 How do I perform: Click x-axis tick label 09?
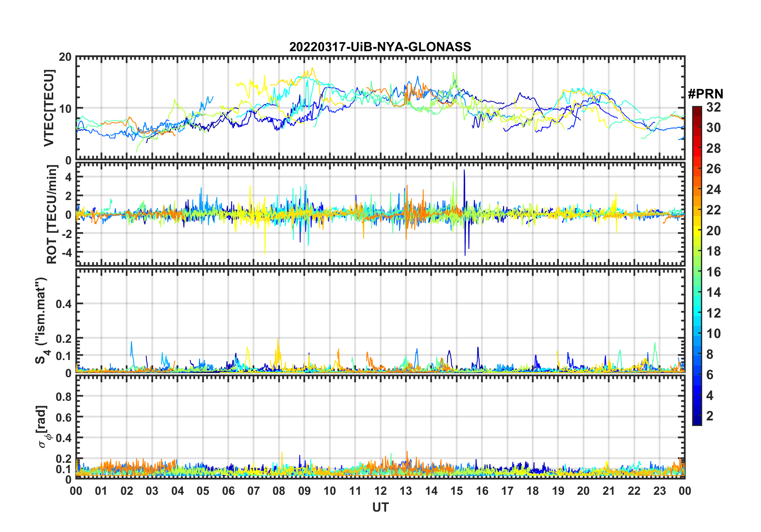coord(304,491)
